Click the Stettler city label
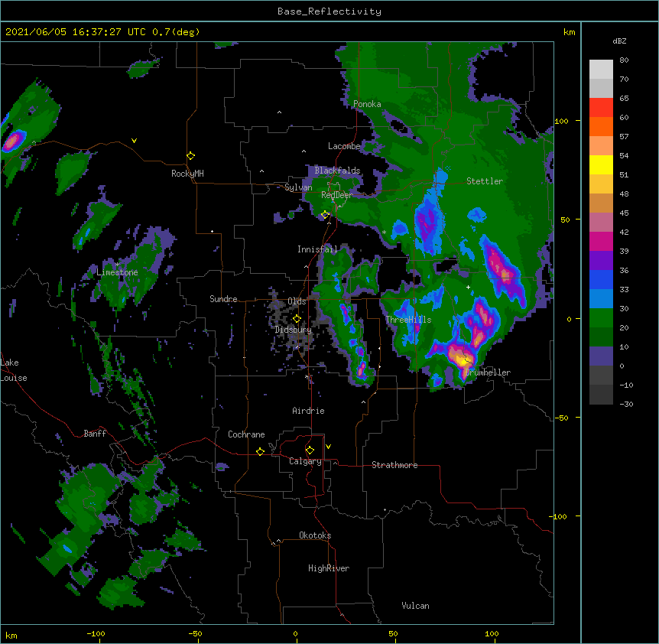 point(485,181)
